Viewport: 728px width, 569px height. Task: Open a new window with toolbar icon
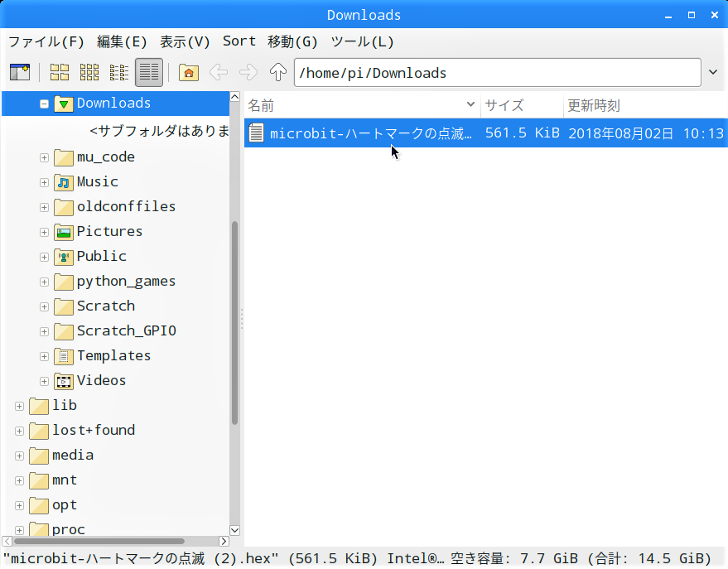point(20,72)
